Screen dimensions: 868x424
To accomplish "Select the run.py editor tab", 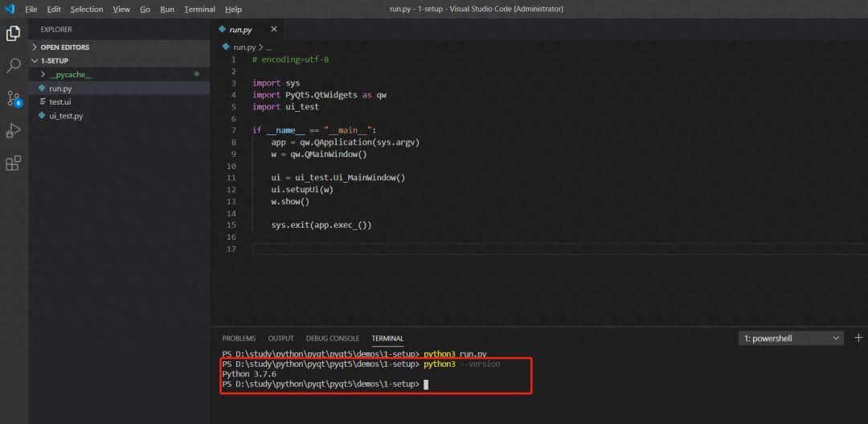I will tap(247, 30).
